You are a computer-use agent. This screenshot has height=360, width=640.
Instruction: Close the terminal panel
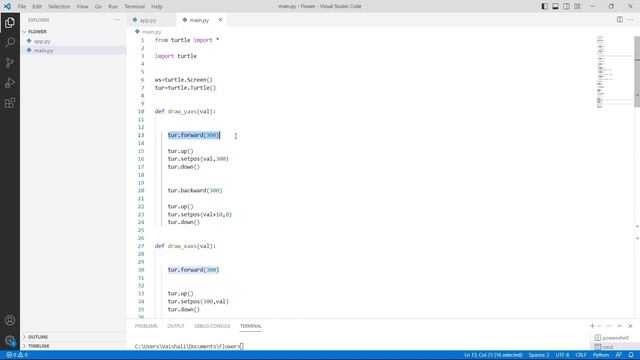click(630, 326)
